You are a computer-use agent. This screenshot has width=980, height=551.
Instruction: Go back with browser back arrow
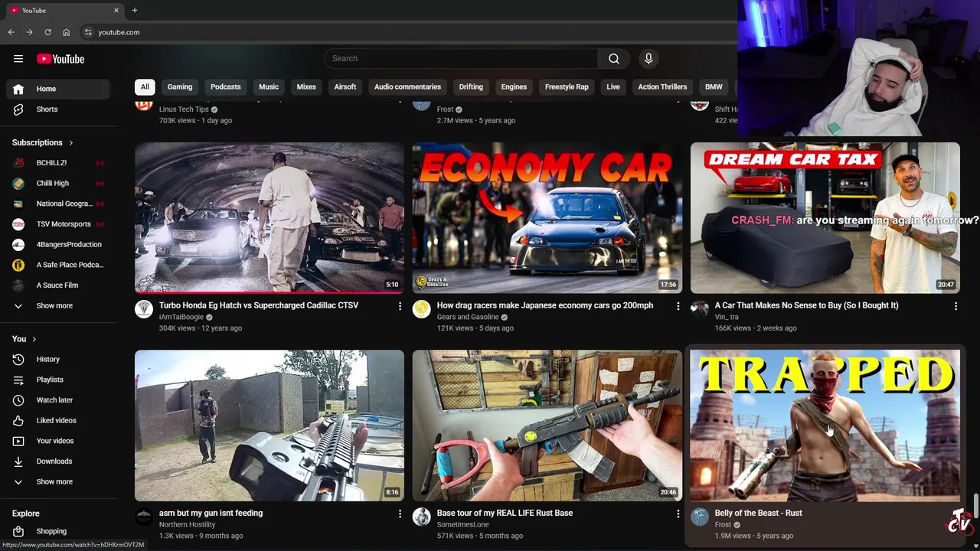[x=11, y=32]
